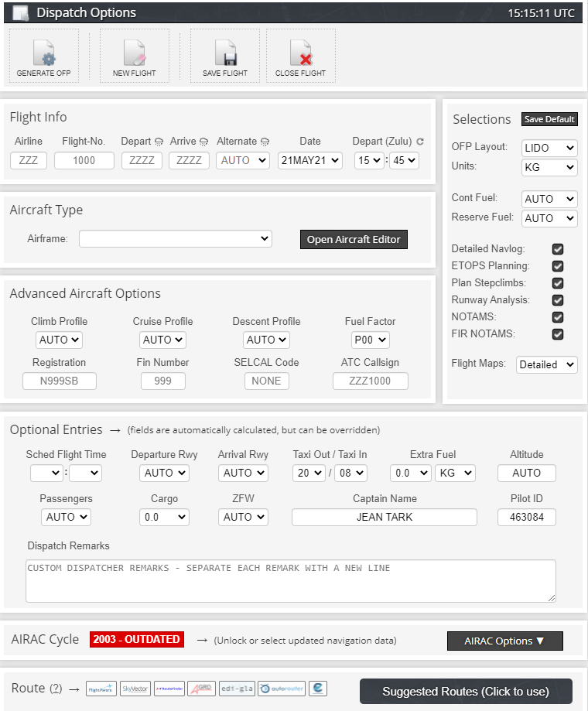Screen dimensions: 588x711
Task: Open the FlightAware route link icon
Action: coord(101,689)
